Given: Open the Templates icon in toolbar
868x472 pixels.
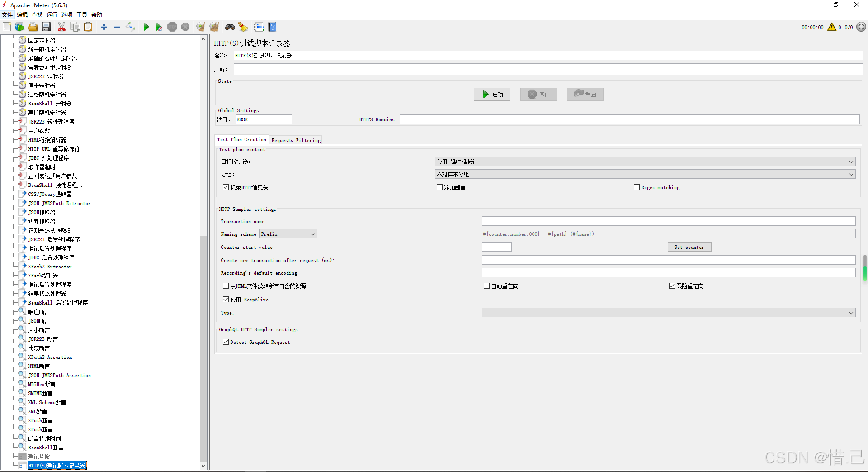Looking at the screenshot, I should pos(19,27).
